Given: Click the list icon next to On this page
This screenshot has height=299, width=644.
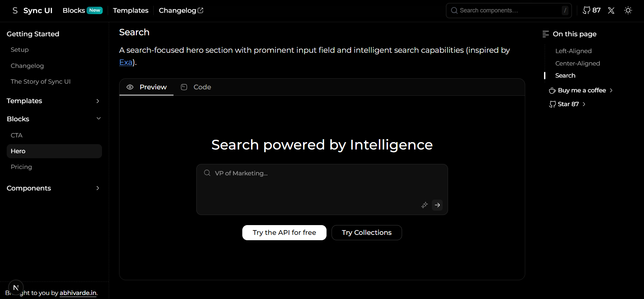Looking at the screenshot, I should [x=545, y=34].
